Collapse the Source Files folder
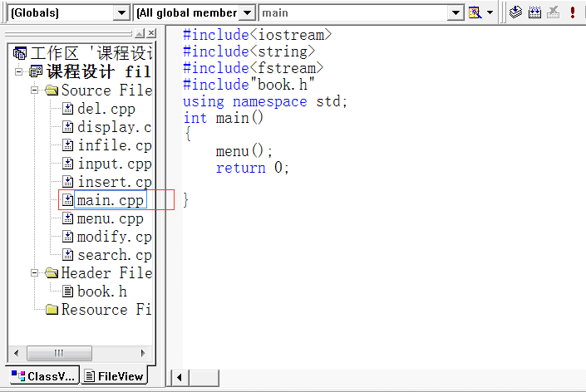This screenshot has height=392, width=586. click(34, 90)
